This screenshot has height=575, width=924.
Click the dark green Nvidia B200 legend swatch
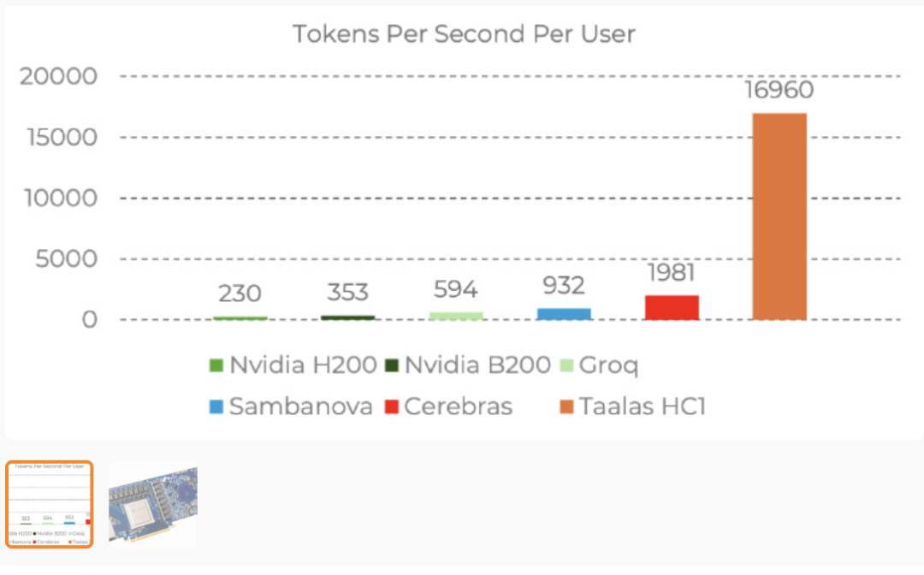point(391,366)
